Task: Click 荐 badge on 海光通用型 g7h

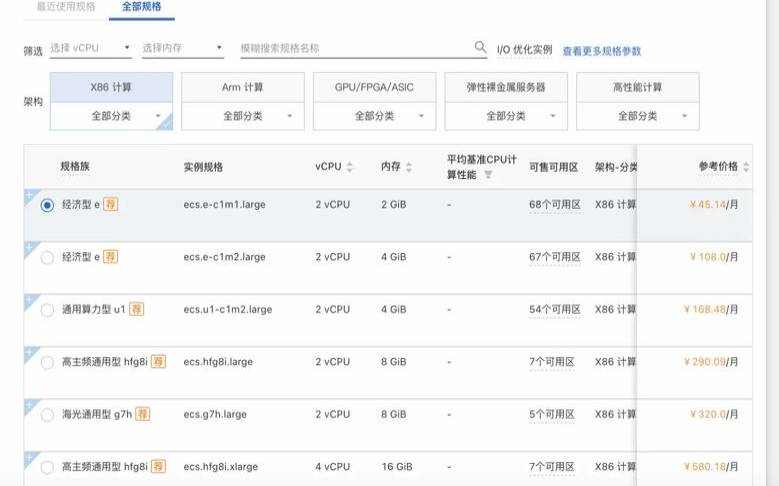Action: [143, 414]
